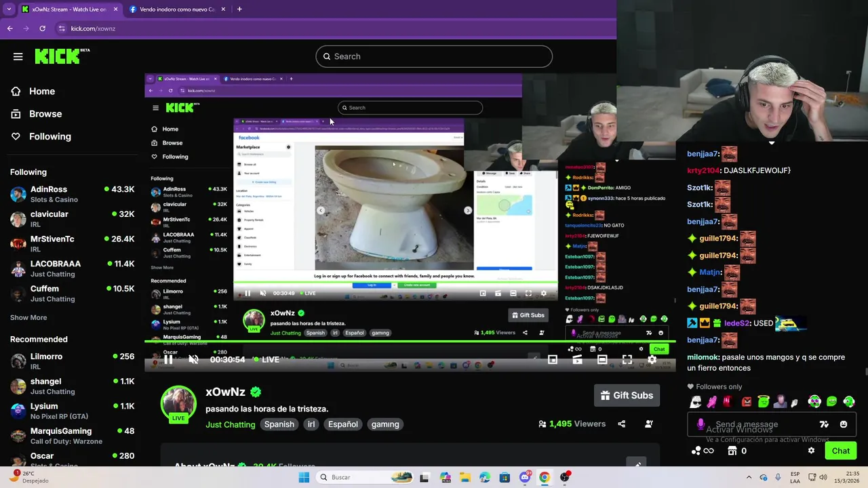Screen dimensions: 868x488
Task: Open Lysium recommended channel
Action: pyautogui.click(x=72, y=411)
